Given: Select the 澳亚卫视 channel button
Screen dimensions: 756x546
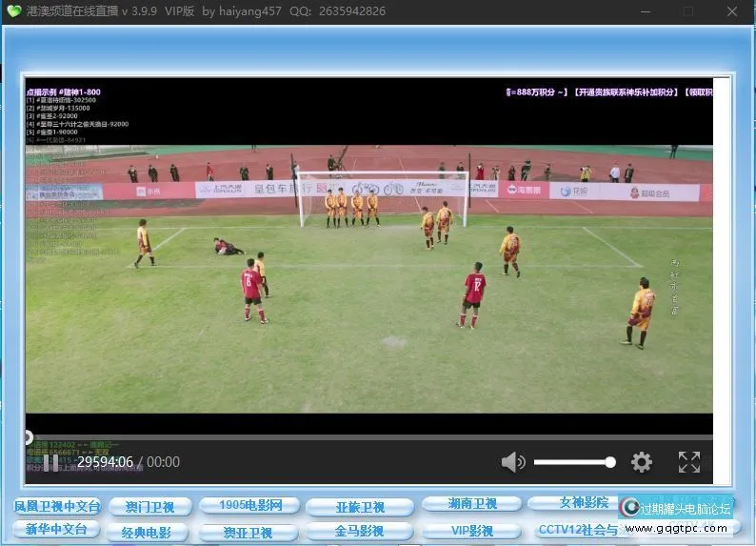Looking at the screenshot, I should pos(249,532).
